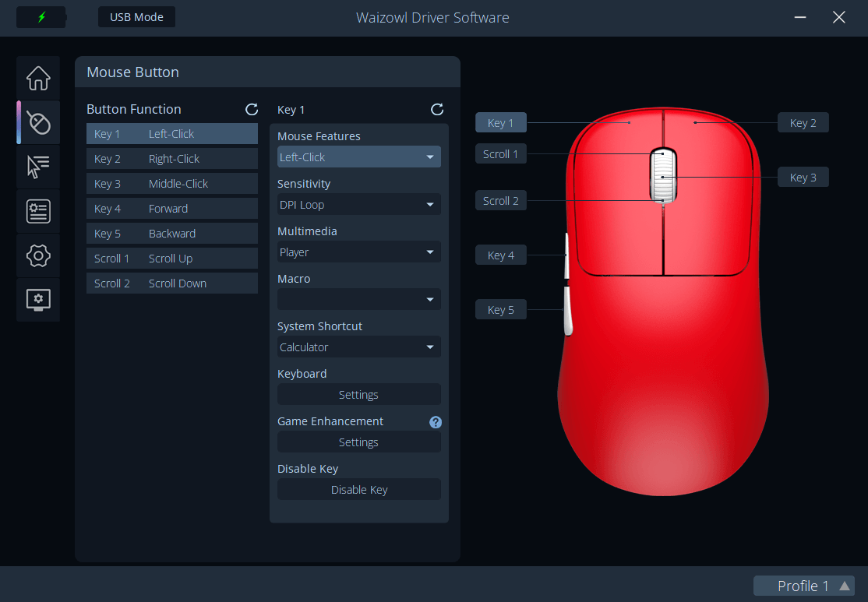The height and width of the screenshot is (602, 868).
Task: Select Key 3 Middle-Click row
Action: pos(172,183)
